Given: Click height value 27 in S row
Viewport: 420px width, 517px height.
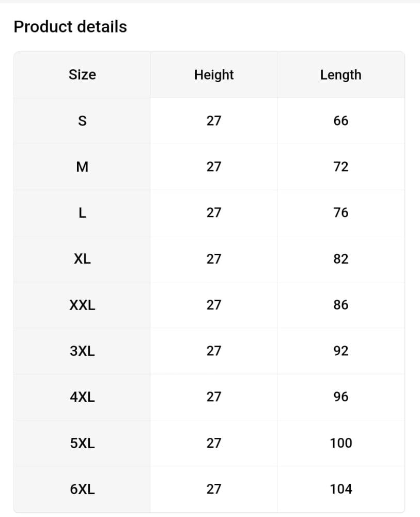Looking at the screenshot, I should (214, 121).
